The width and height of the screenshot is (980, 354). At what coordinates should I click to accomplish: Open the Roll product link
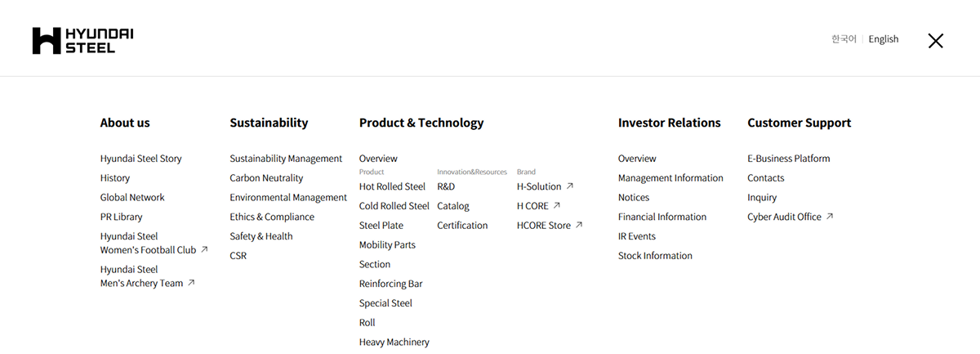pos(367,323)
